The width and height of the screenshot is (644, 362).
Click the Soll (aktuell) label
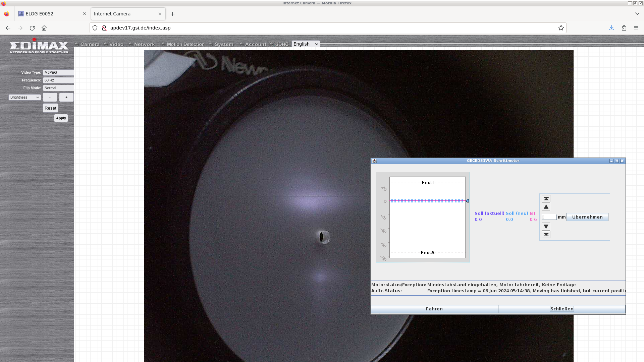click(x=489, y=214)
